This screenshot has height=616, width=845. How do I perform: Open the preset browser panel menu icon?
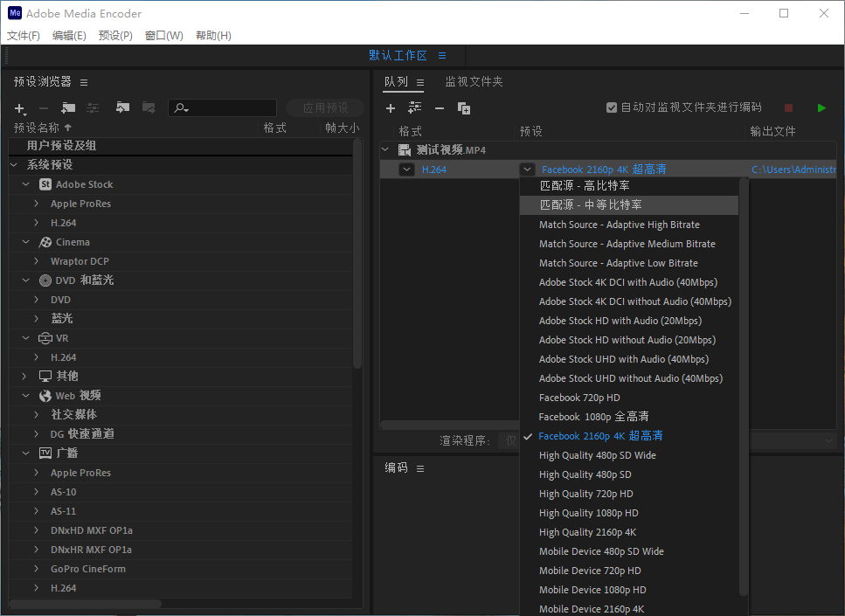84,82
